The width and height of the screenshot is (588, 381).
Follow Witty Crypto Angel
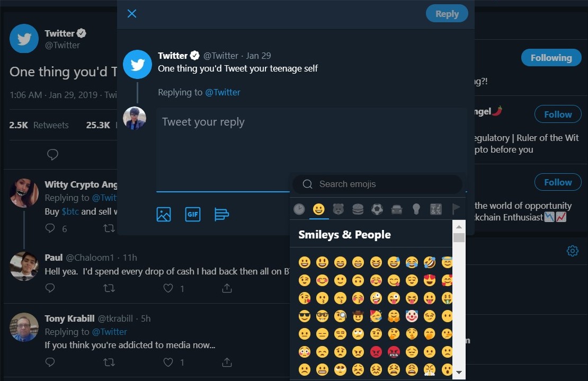click(557, 114)
